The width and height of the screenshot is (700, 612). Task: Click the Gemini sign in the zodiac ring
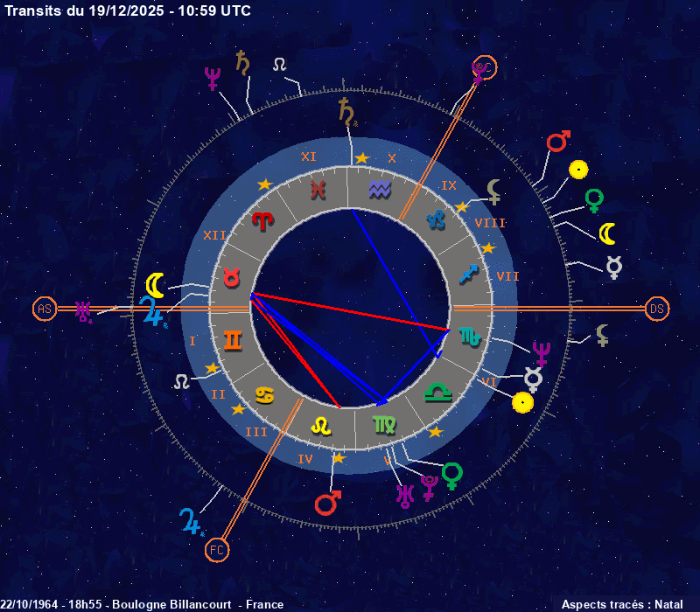(233, 340)
